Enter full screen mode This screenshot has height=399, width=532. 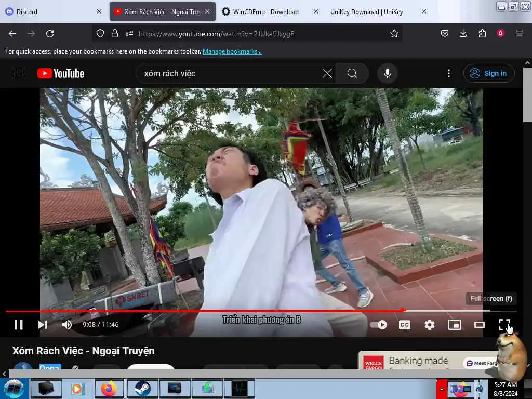click(504, 325)
